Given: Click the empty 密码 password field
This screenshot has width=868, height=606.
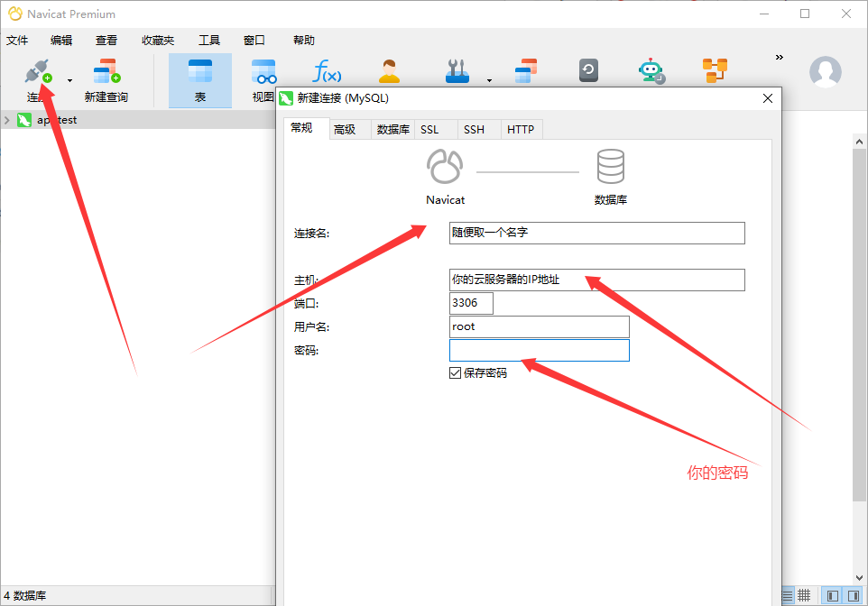Looking at the screenshot, I should pyautogui.click(x=540, y=350).
